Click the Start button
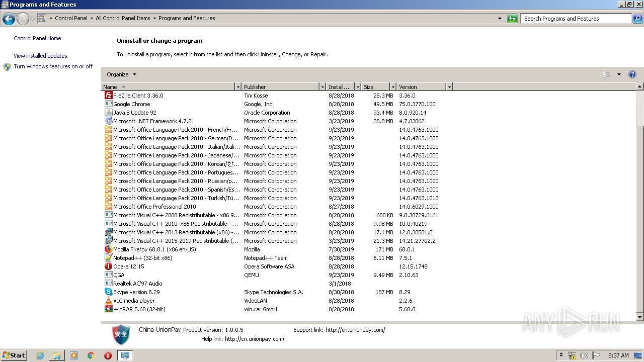The width and height of the screenshot is (644, 362). pos(14,355)
